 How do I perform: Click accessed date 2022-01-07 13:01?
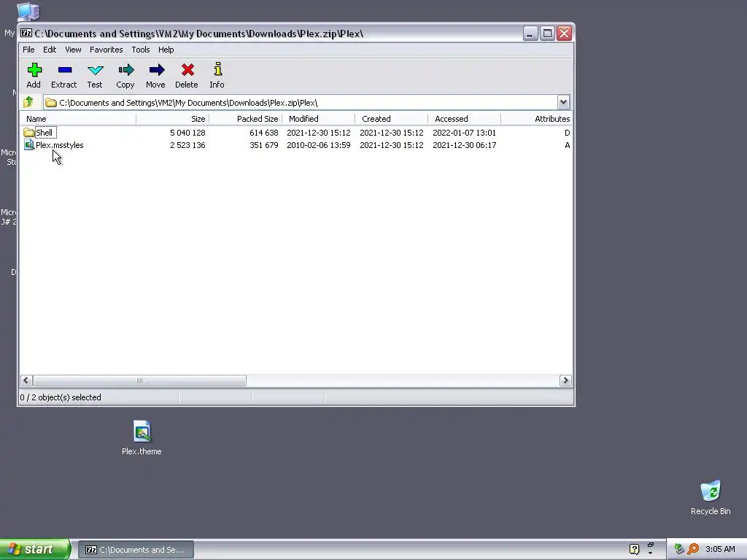(465, 133)
